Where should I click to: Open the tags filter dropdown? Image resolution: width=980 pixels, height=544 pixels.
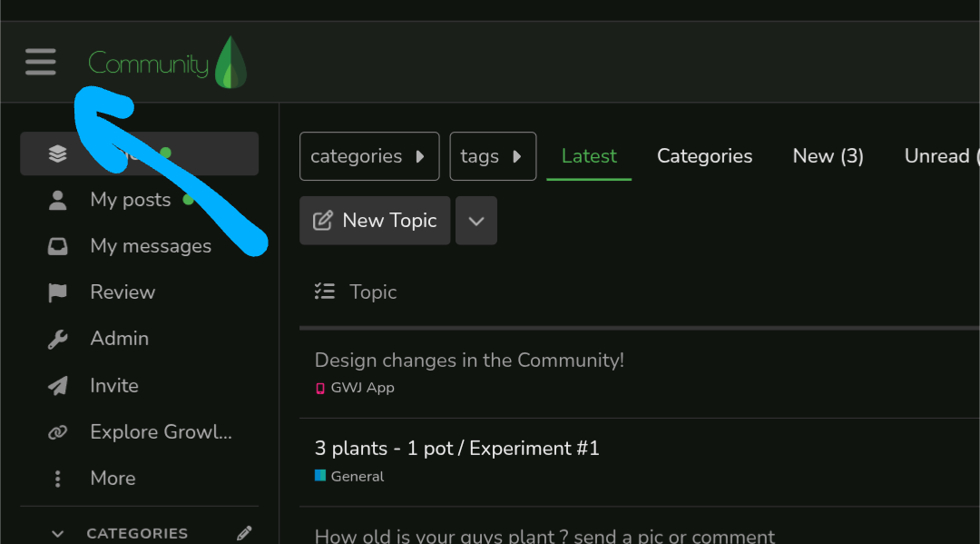[493, 156]
